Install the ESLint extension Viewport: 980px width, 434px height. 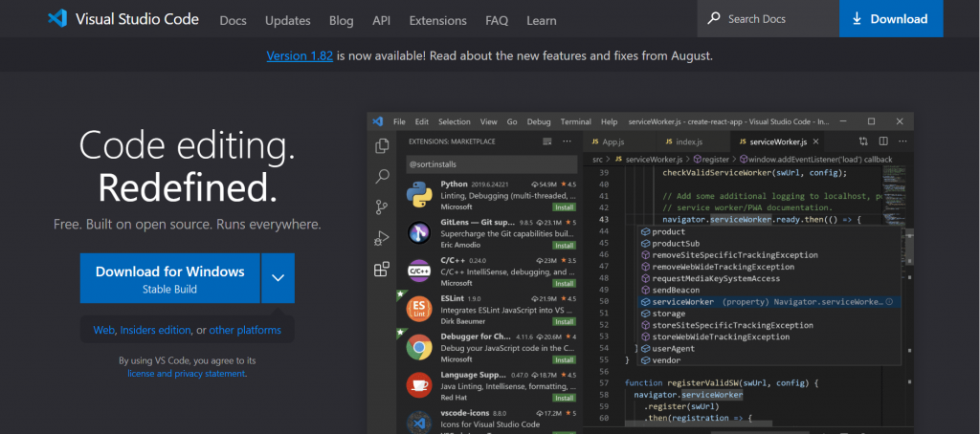(x=565, y=321)
